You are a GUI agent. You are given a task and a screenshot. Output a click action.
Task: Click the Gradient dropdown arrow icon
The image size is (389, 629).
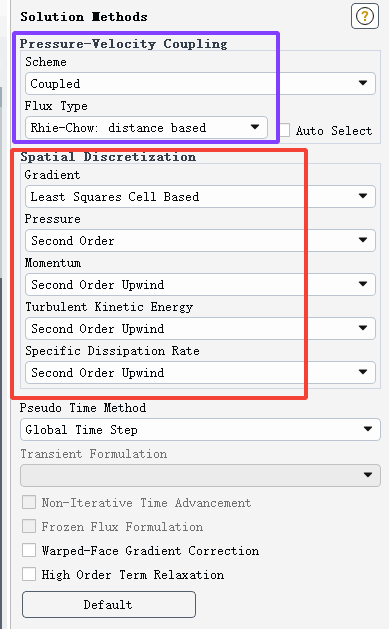(x=363, y=196)
